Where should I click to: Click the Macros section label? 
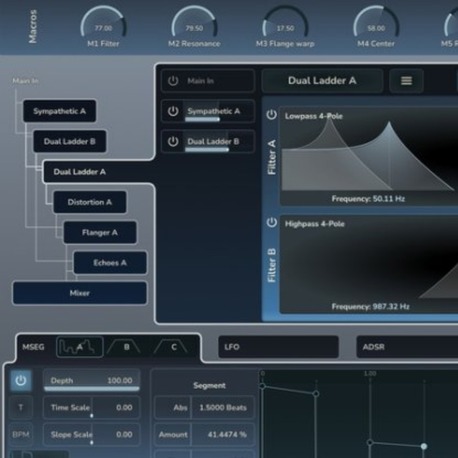coord(32,26)
